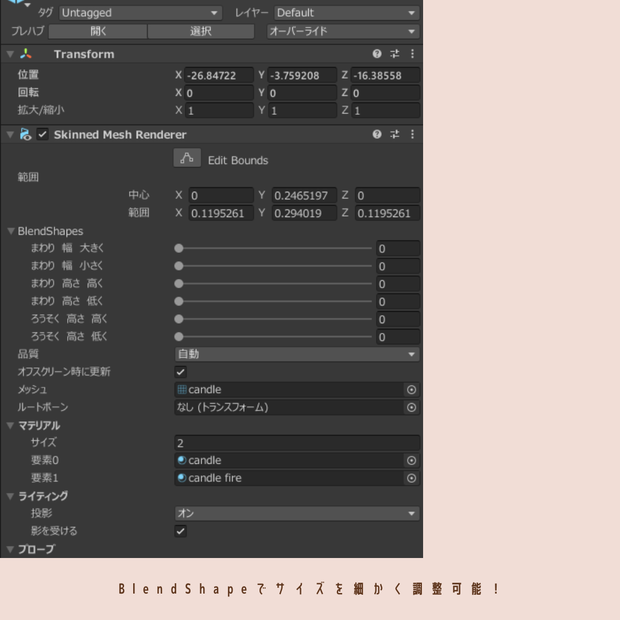Click the Position X input field
Viewport: 620px width, 620px height.
pyautogui.click(x=219, y=75)
